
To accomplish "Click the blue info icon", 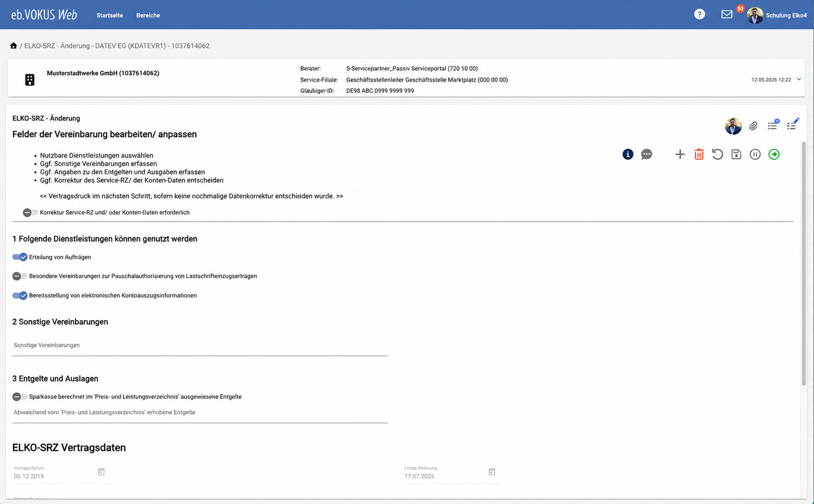I will pyautogui.click(x=628, y=154).
